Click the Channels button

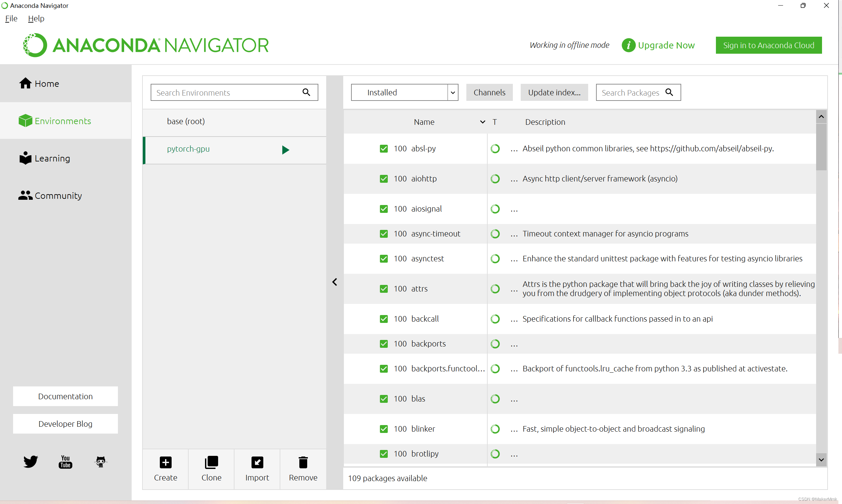489,92
